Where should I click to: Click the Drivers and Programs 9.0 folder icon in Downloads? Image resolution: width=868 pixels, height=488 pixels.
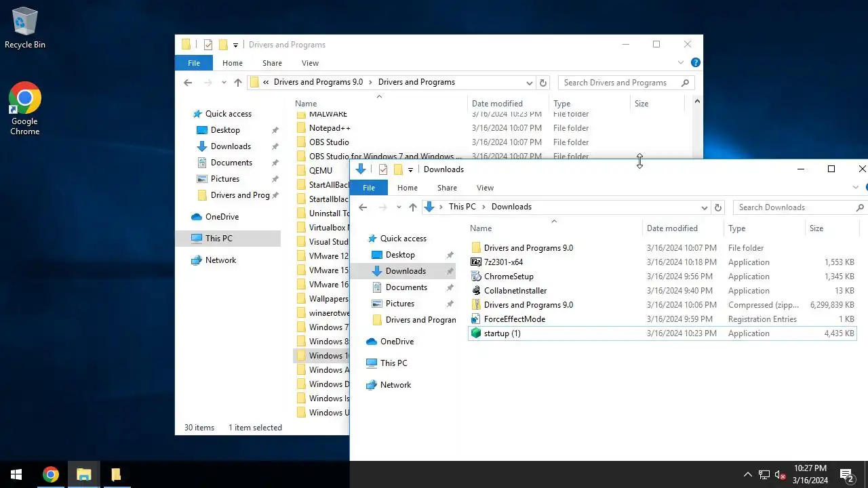(476, 248)
